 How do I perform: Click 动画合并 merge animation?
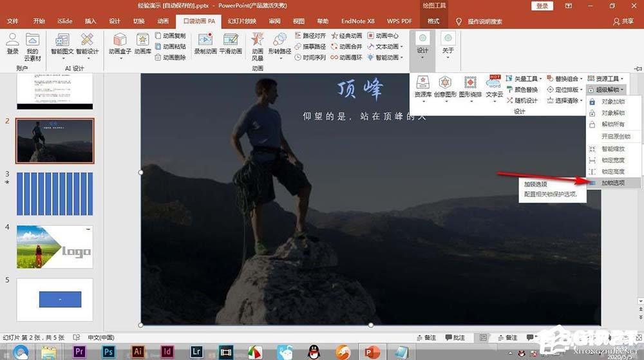[346, 46]
